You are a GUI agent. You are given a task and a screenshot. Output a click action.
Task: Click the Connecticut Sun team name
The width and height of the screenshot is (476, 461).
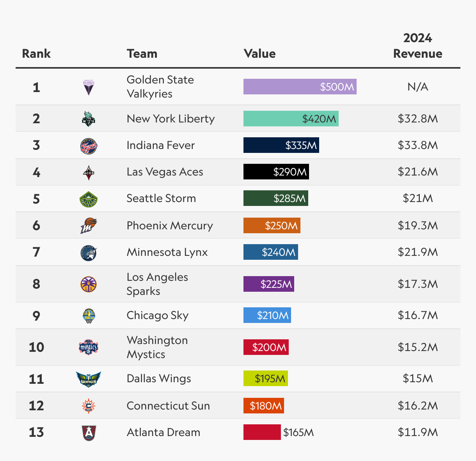coord(168,406)
